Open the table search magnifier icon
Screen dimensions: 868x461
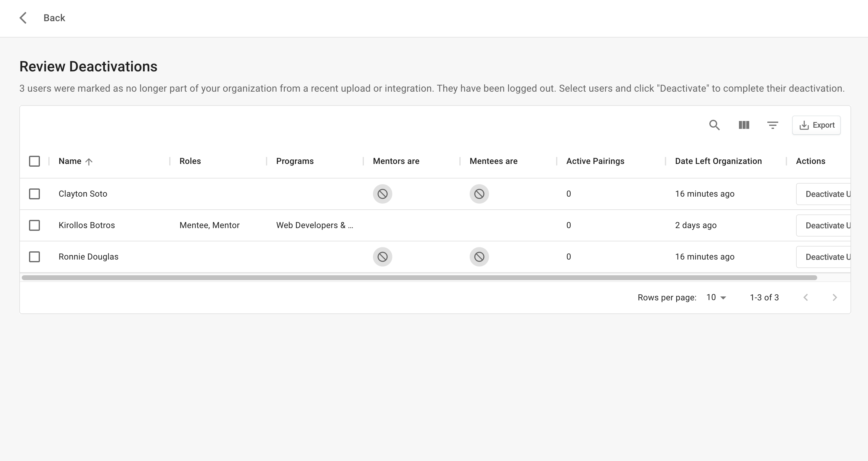tap(714, 125)
